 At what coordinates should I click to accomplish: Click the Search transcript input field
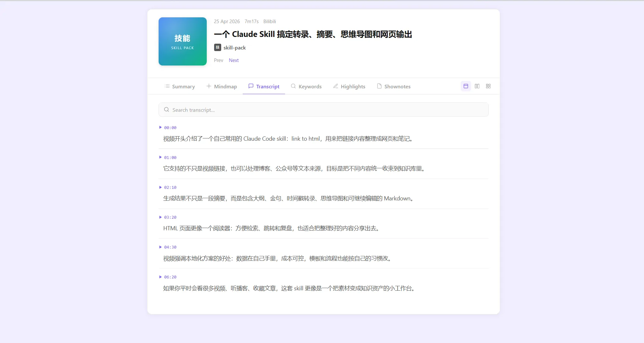[x=324, y=110]
